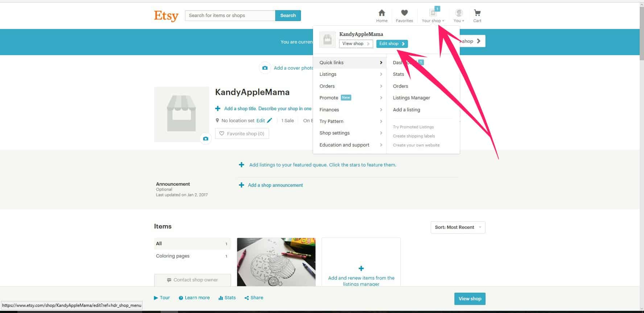Screen dimensions: 644x313
Task: Open Sort: Most Recent dropdown
Action: (458, 227)
